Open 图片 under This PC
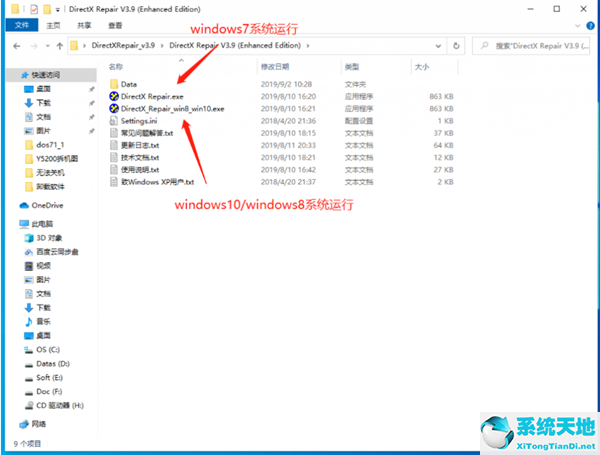 [43, 280]
